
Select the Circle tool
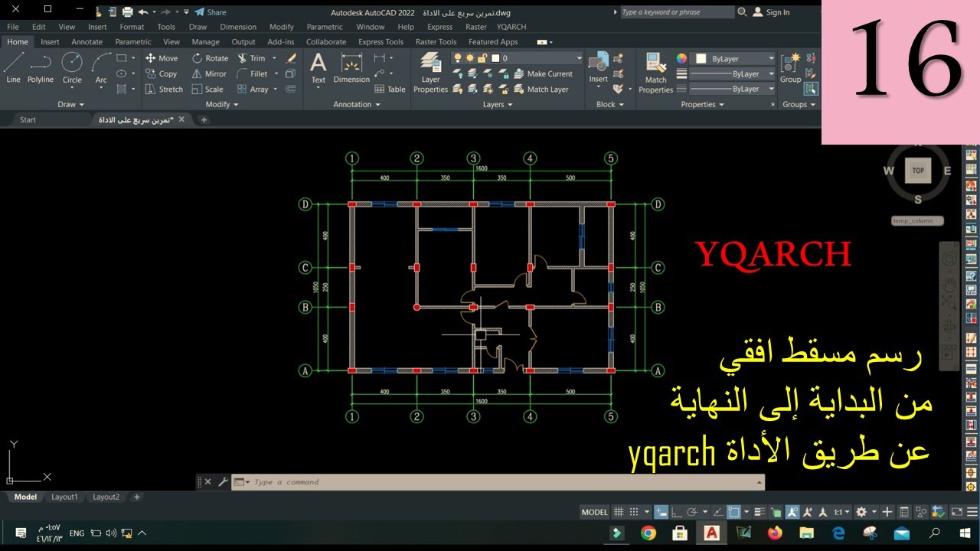(x=72, y=67)
